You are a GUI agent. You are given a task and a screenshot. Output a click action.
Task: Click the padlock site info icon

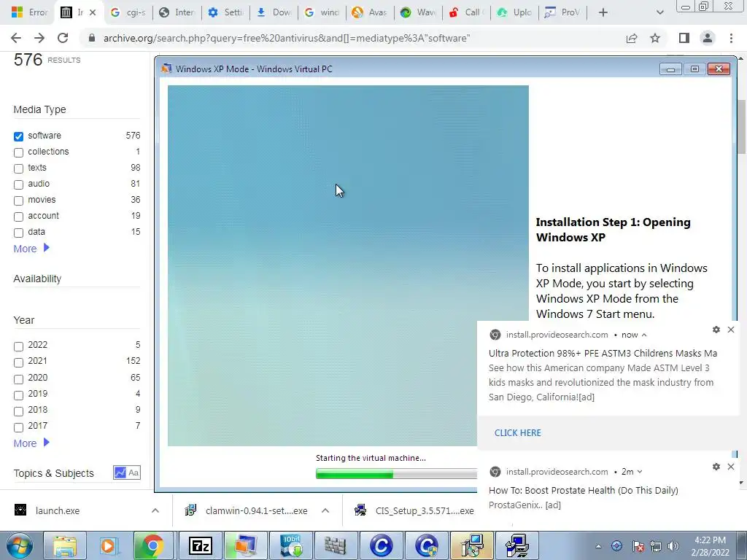tap(92, 38)
